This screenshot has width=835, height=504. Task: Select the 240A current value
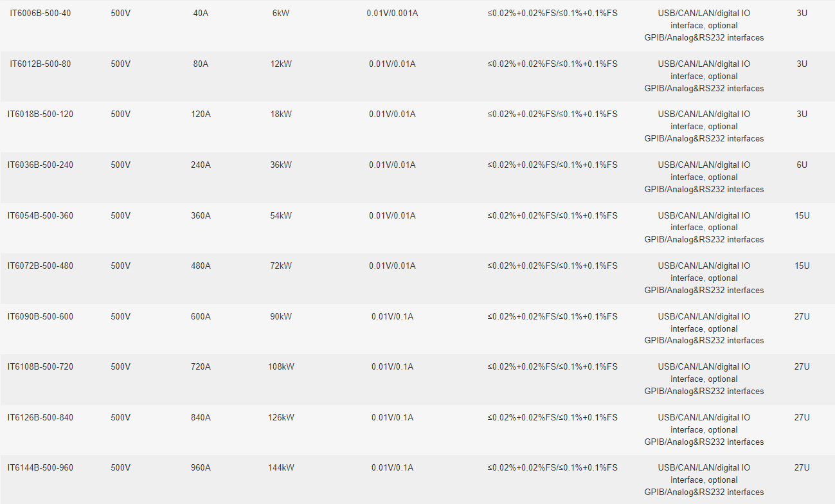point(201,165)
